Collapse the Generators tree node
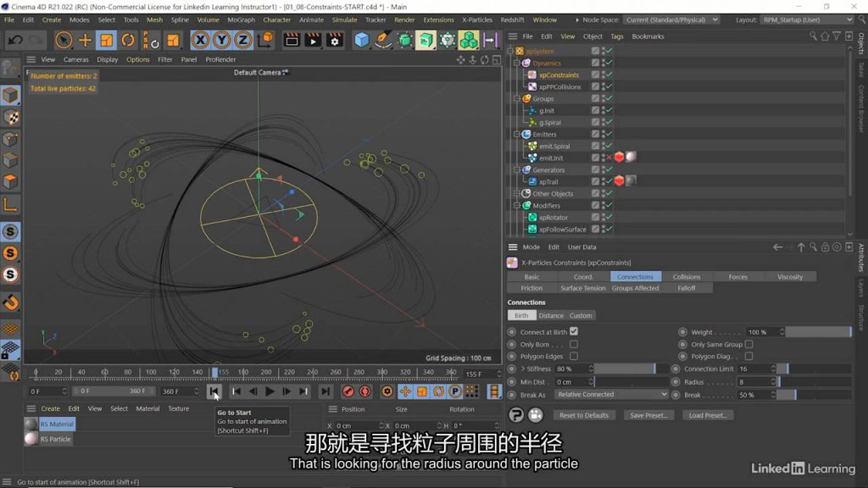The image size is (868, 488). (516, 169)
